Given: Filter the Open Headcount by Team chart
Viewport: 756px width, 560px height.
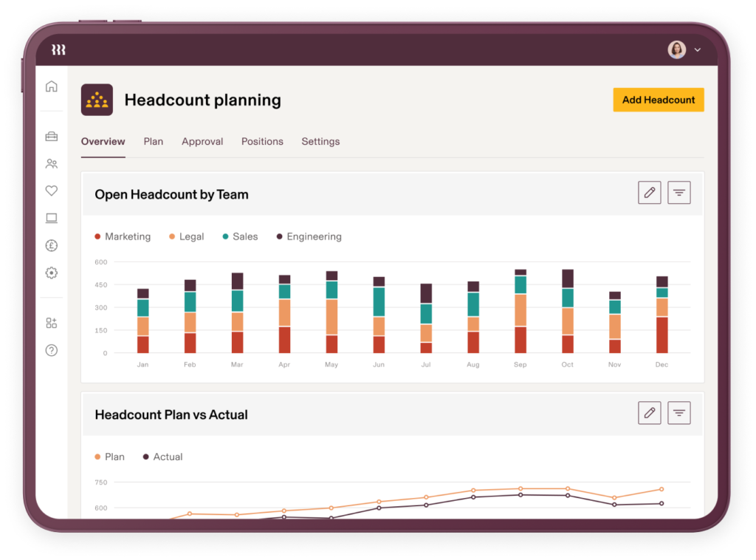Looking at the screenshot, I should pos(678,193).
